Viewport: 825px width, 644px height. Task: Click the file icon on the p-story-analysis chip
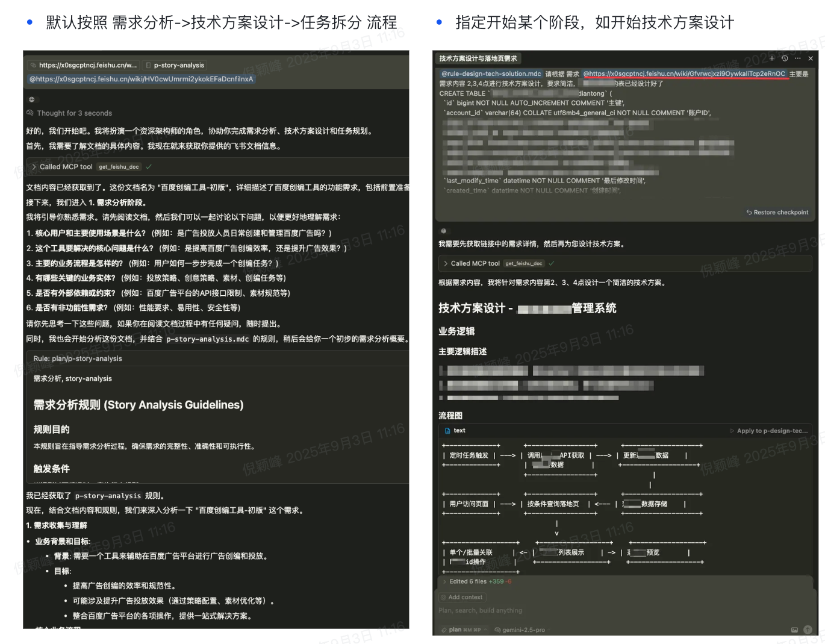click(148, 65)
